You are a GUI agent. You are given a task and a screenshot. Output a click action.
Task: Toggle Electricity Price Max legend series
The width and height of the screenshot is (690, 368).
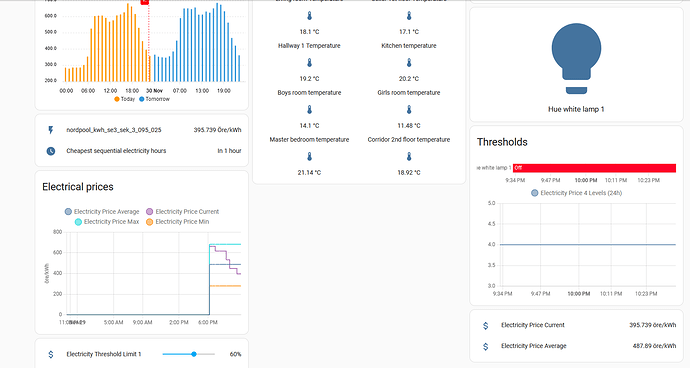tap(107, 222)
